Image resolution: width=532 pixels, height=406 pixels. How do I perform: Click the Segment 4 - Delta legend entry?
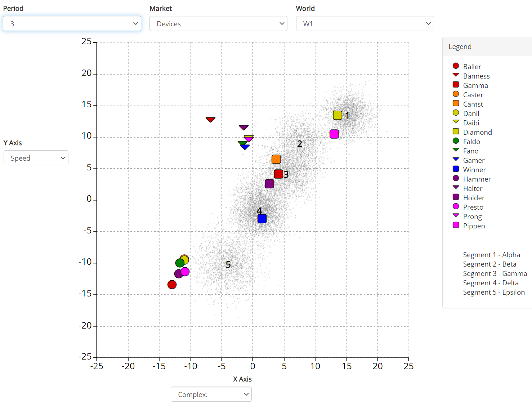click(x=491, y=283)
